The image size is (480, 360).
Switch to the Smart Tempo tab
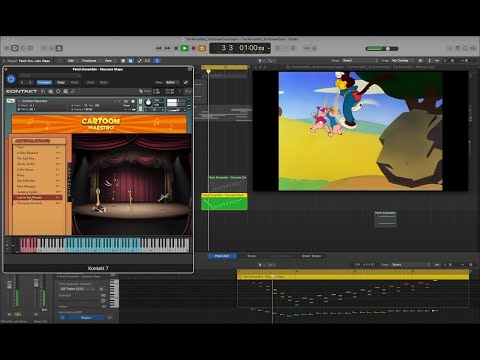coord(311,256)
